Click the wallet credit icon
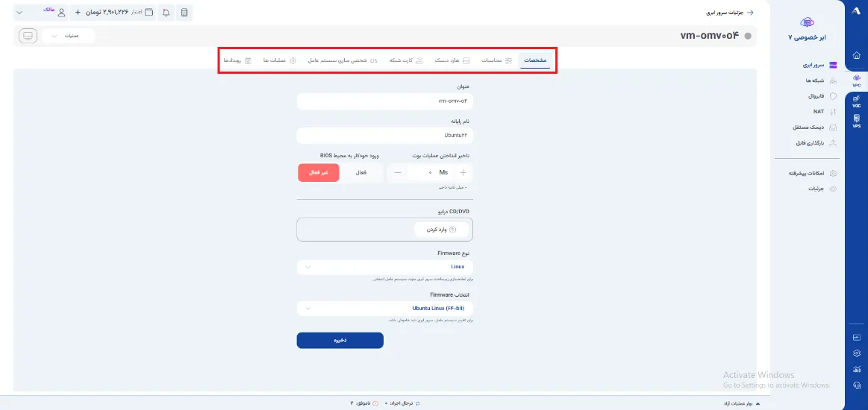Viewport: 868px width, 410px height. [149, 12]
